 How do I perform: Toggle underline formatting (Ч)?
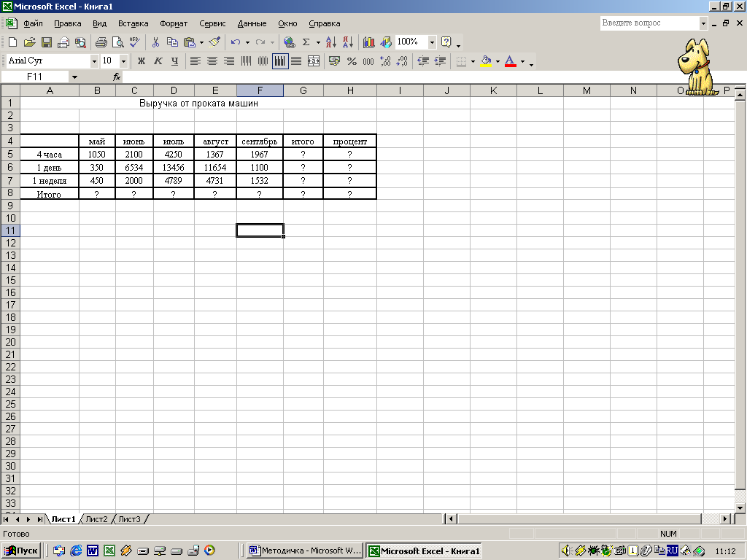point(175,61)
